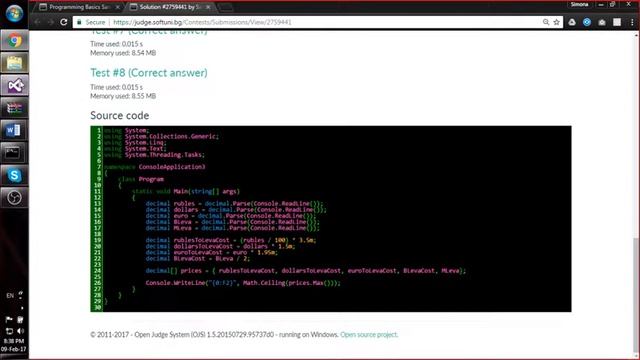640x360 pixels.
Task: Open the Chrome three-dot menu
Action: [632, 22]
